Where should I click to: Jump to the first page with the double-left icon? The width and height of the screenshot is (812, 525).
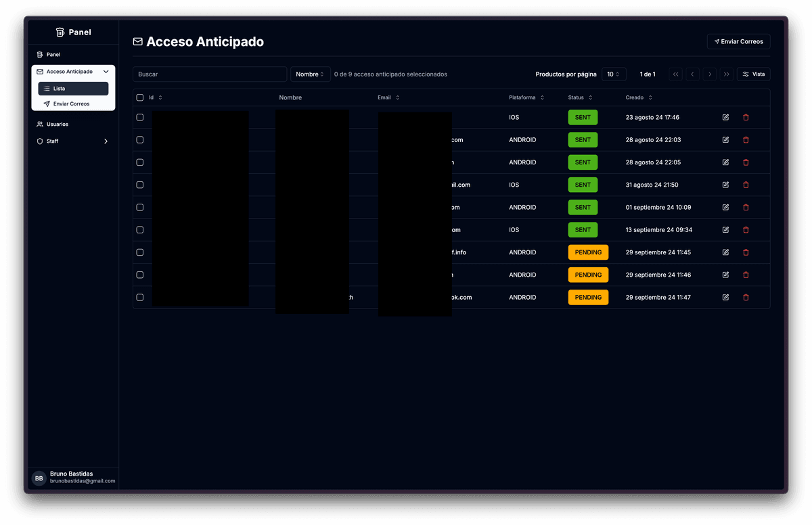(x=675, y=74)
